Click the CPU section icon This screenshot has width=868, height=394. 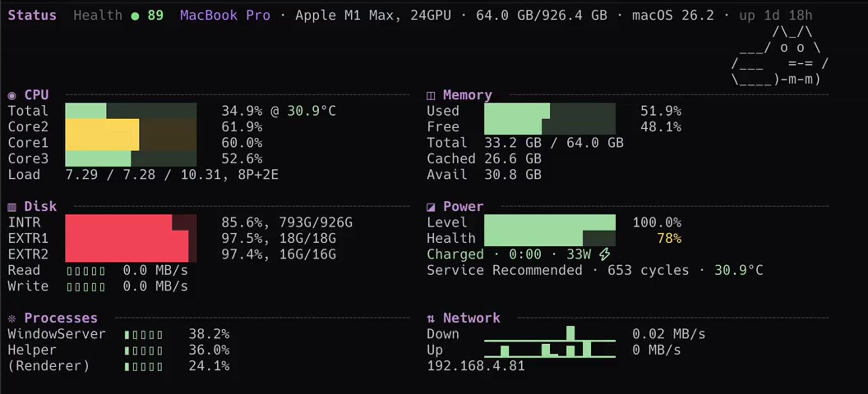[x=12, y=96]
